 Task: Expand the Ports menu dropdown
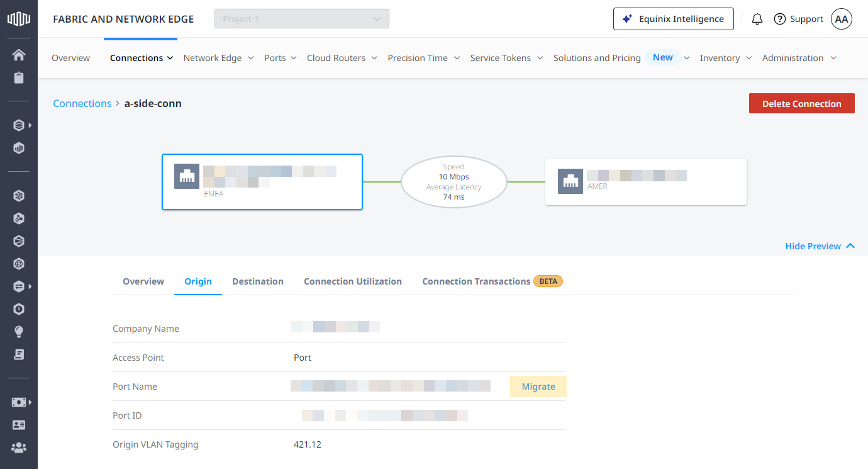click(295, 58)
